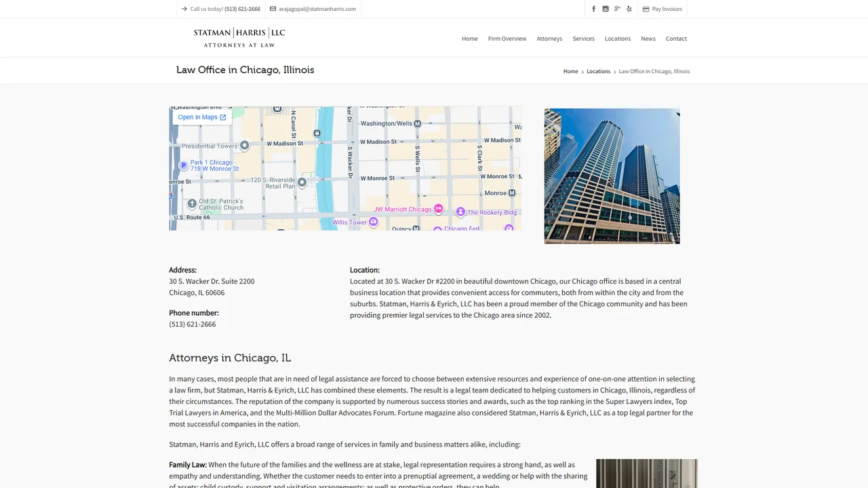Screen dimensions: 868x488
Task: Open the Contact menu item
Action: [676, 39]
